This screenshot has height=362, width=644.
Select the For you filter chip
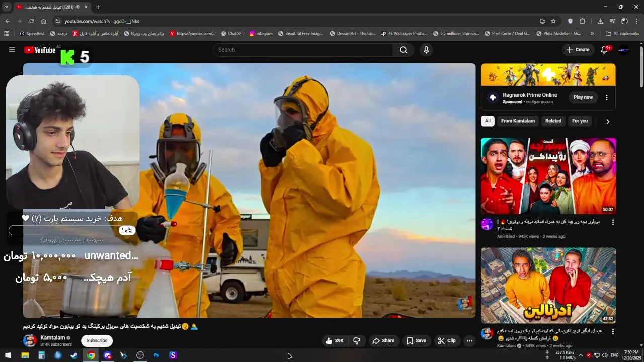click(x=580, y=121)
